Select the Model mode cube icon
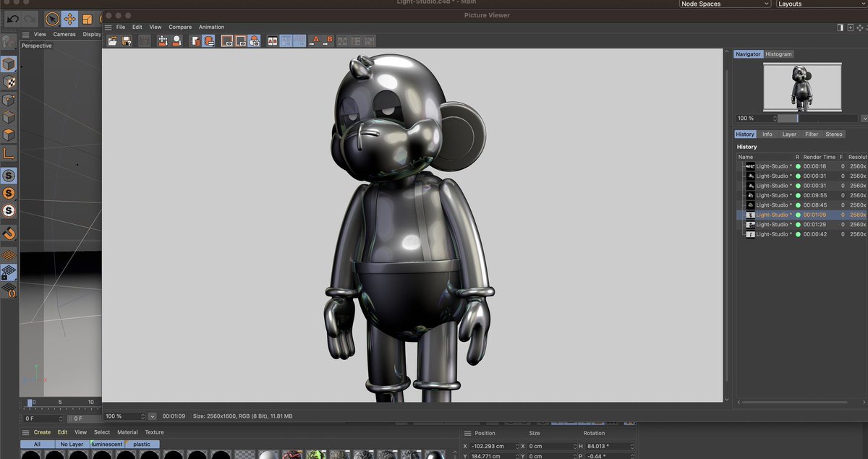Screen dimensions: 868x459 tap(9, 64)
